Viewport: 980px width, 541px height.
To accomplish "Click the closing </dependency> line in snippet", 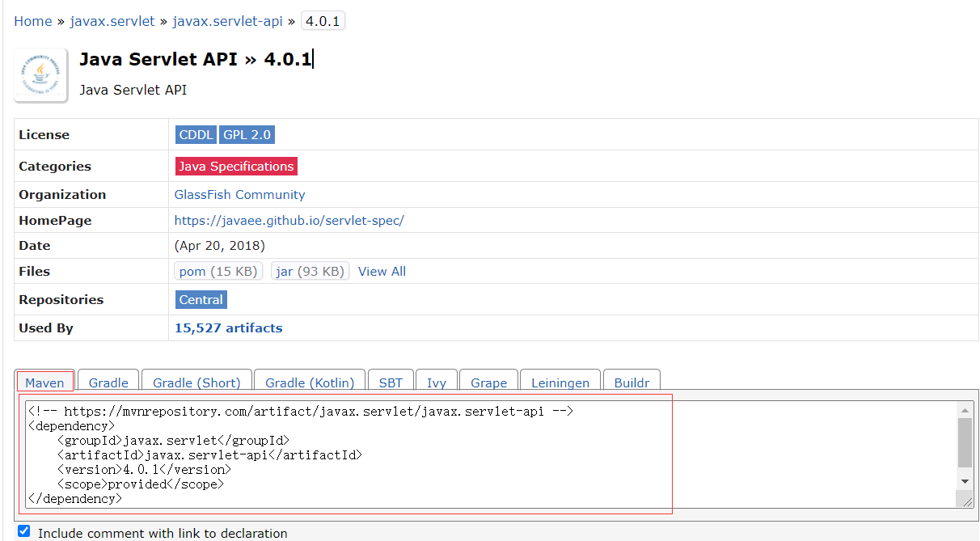I will point(74,498).
